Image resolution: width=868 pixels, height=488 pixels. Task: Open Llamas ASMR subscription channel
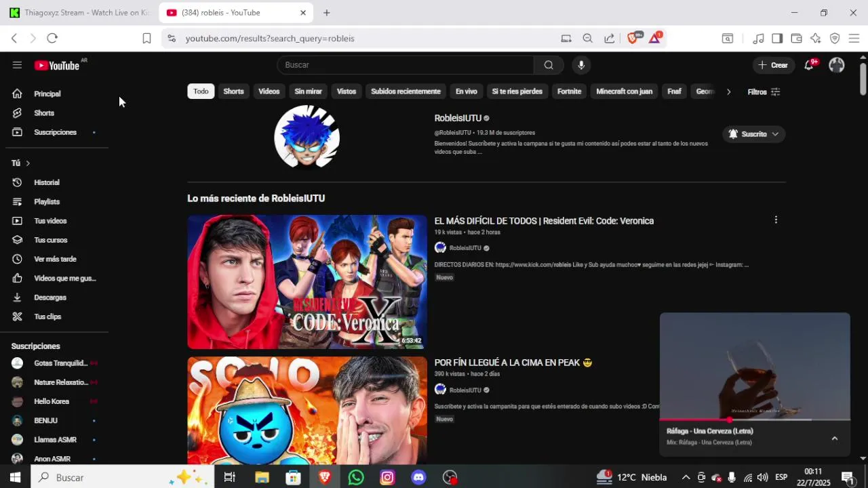(54, 440)
